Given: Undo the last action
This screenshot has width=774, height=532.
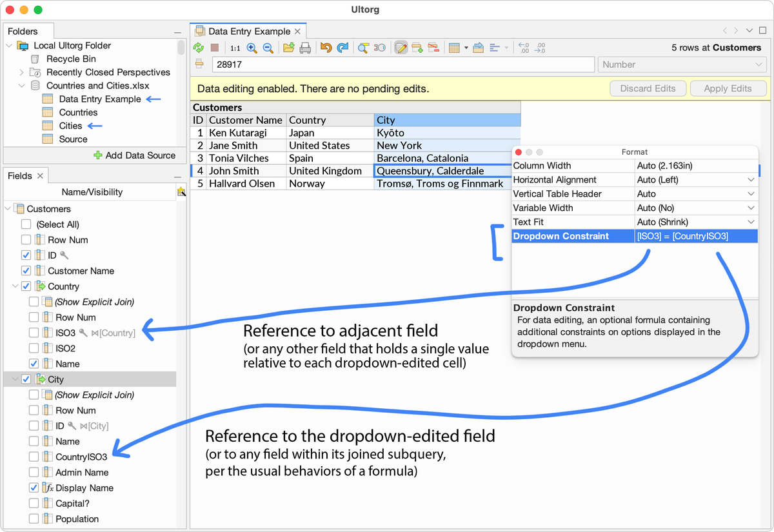Looking at the screenshot, I should click(x=326, y=48).
